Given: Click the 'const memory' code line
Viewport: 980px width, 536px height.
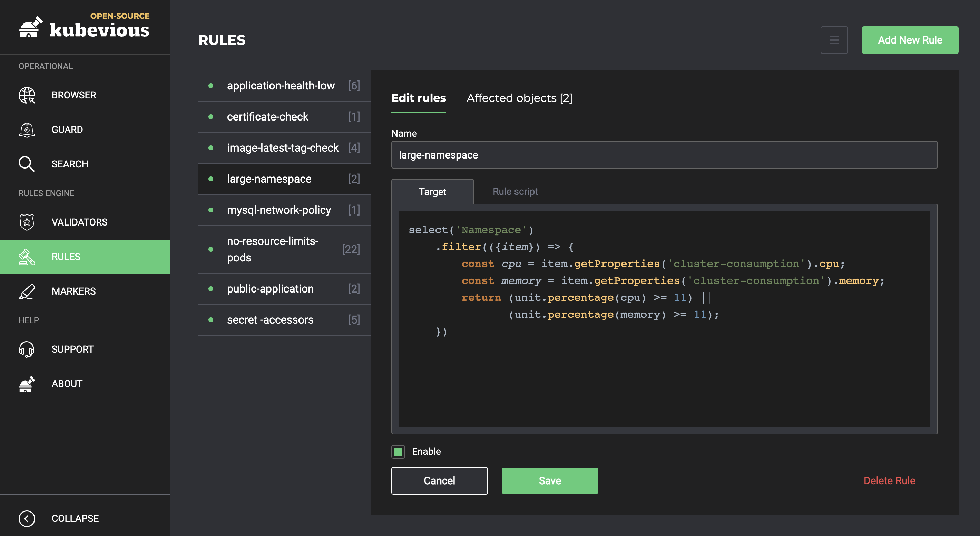Looking at the screenshot, I should 673,281.
